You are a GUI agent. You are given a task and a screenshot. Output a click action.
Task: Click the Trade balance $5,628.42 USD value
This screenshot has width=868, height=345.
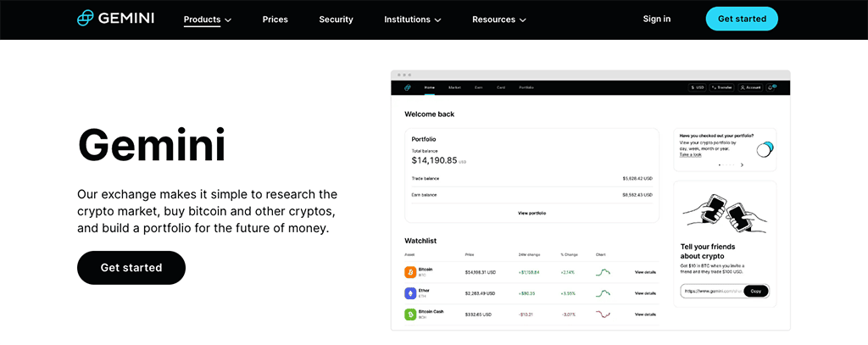click(x=637, y=179)
